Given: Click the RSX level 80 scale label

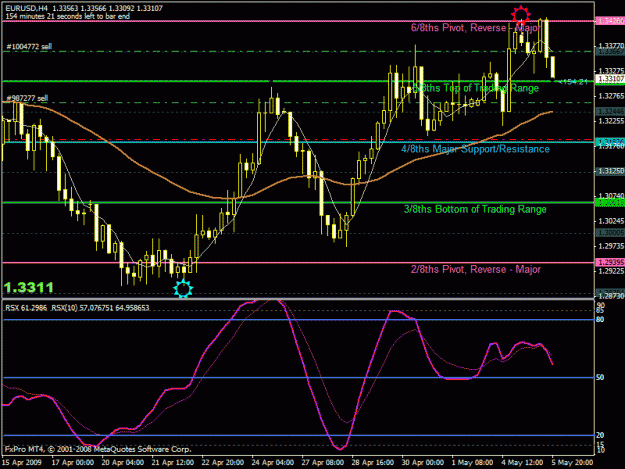Looking at the screenshot, I should click(600, 320).
